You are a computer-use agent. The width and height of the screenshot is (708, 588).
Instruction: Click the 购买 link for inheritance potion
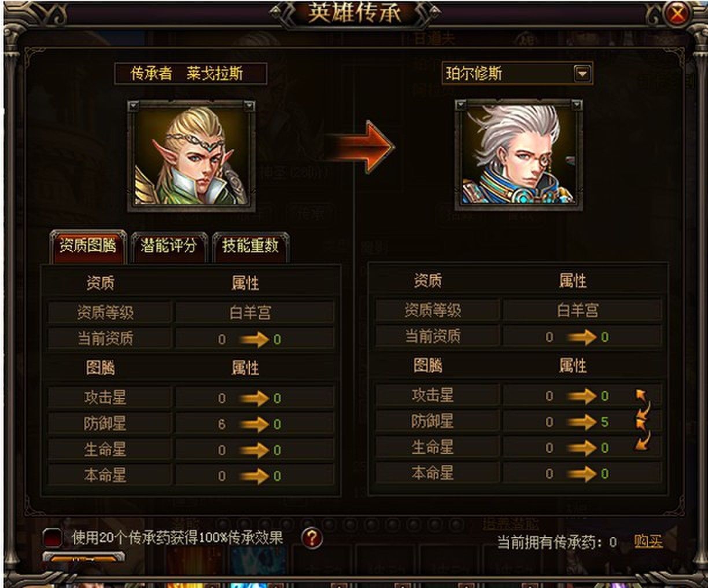647,541
